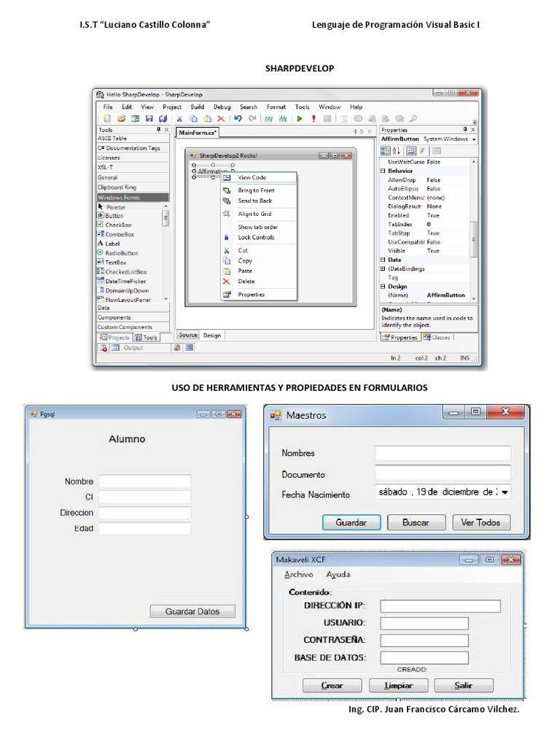Click the Nombre input field in Pgsql
560x747 pixels.
tap(145, 481)
